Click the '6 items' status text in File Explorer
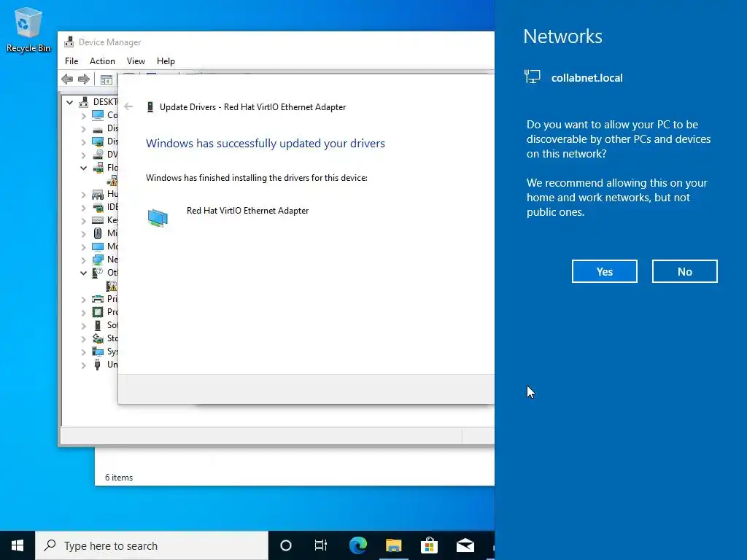This screenshot has width=747, height=560. coord(119,478)
